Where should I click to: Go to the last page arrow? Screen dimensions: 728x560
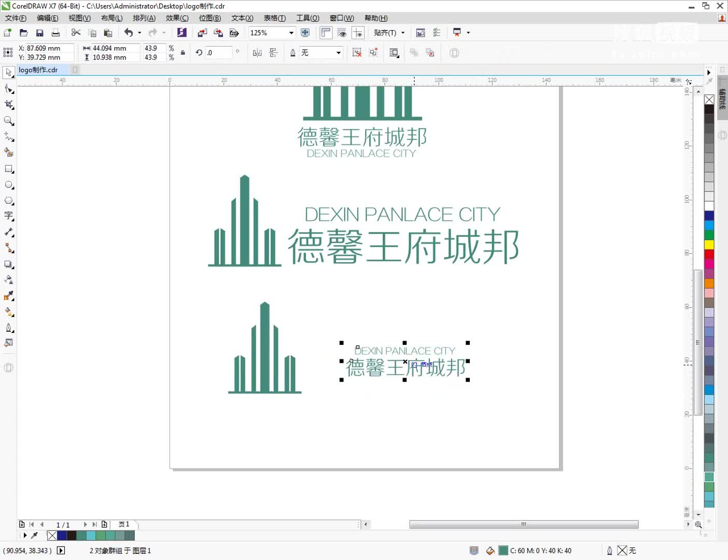(94, 524)
